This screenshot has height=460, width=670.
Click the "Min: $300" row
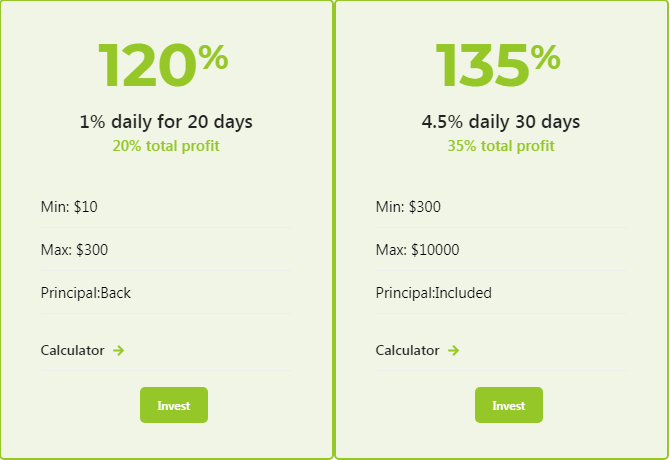point(501,207)
